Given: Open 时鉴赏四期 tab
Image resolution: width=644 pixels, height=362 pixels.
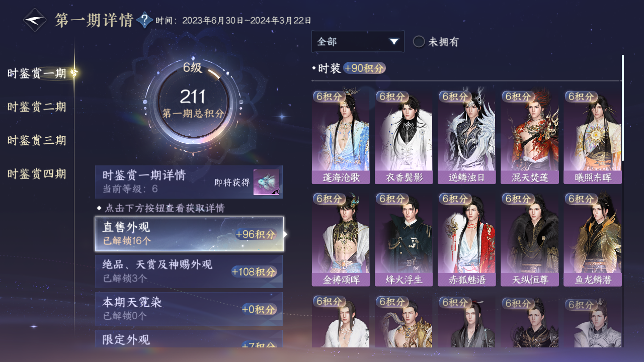Looking at the screenshot, I should (x=37, y=174).
